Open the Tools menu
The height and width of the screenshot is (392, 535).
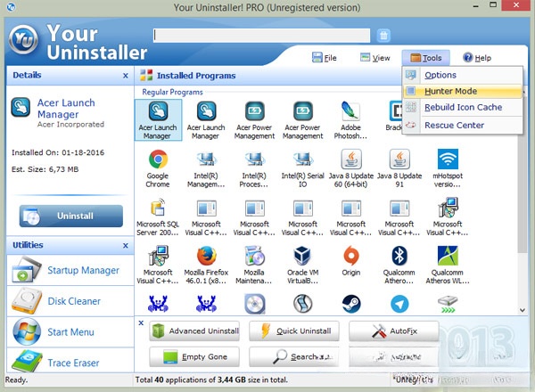426,58
